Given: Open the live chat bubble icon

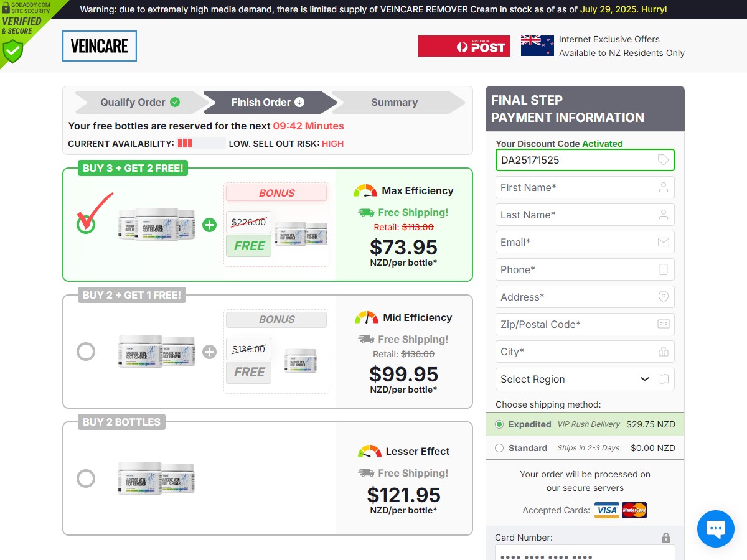Looking at the screenshot, I should coord(716,529).
